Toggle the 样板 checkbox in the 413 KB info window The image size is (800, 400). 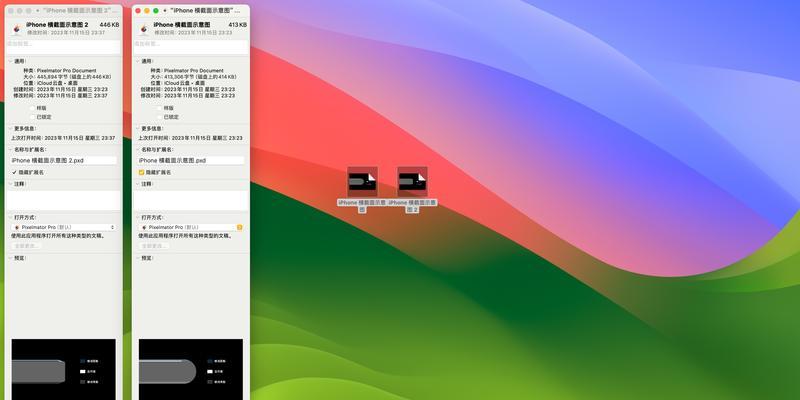point(160,108)
